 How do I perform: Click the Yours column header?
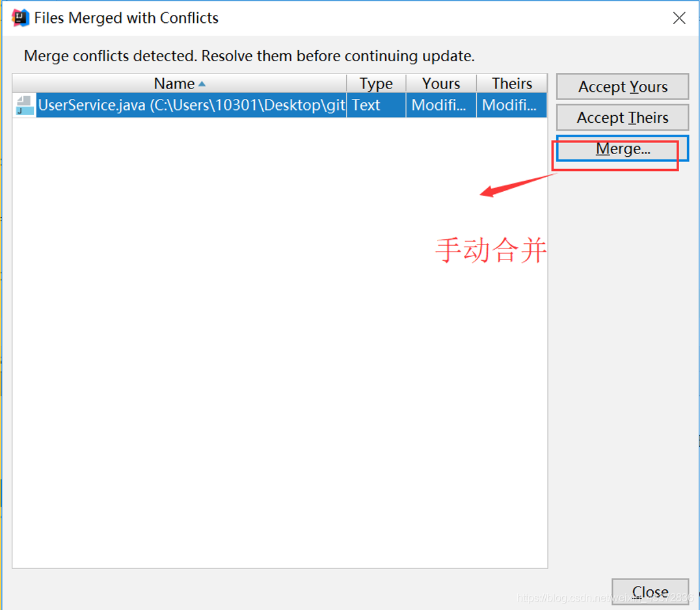(x=441, y=83)
